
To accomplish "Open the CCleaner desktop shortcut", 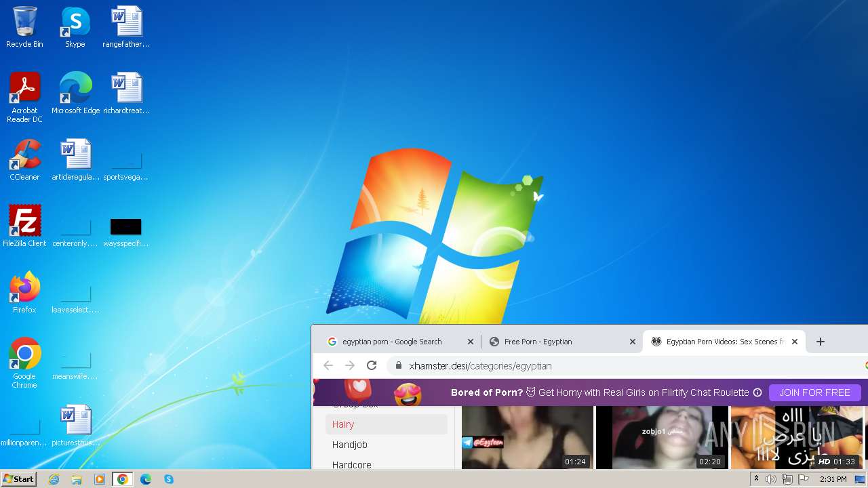I will tap(24, 159).
